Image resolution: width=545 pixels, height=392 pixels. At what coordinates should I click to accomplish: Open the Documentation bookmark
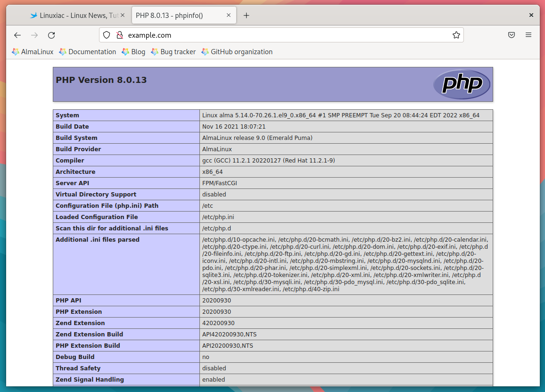coord(88,52)
